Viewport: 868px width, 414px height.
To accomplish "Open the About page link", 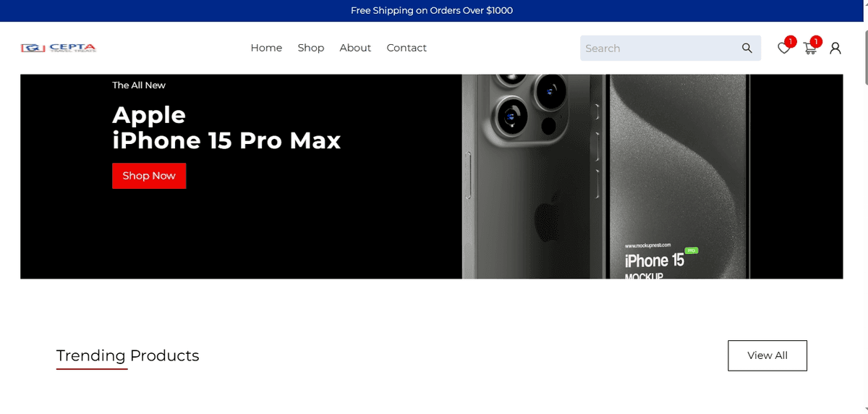I will click(355, 48).
